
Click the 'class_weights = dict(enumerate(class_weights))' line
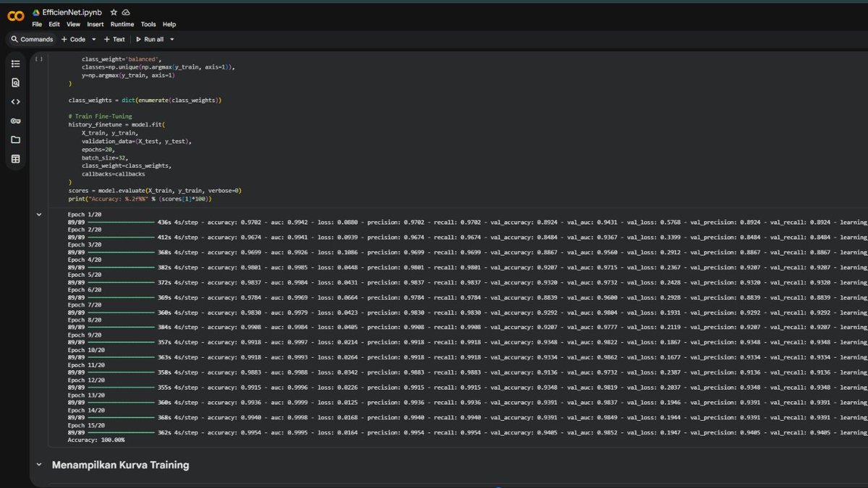[145, 100]
